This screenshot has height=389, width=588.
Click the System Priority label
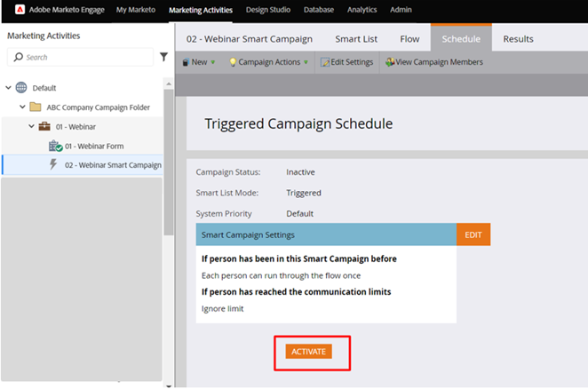tap(224, 213)
